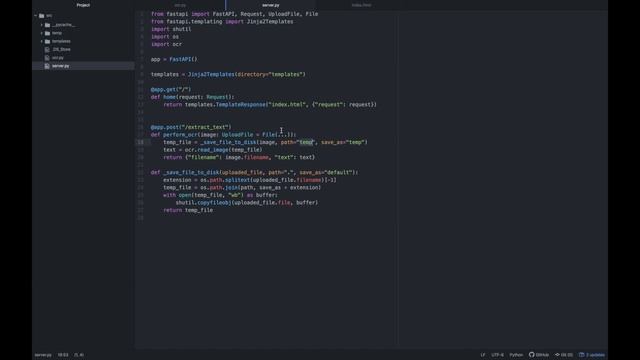640x360 pixels.
Task: Click the 'def home' function definition
Action: coord(193,97)
